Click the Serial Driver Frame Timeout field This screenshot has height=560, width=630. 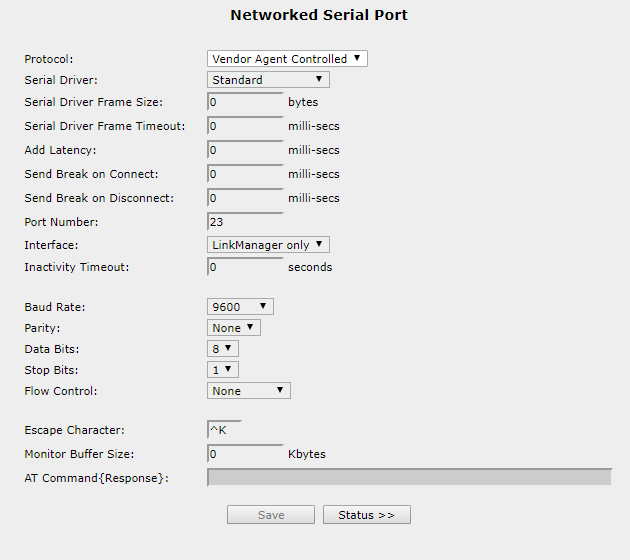pyautogui.click(x=245, y=126)
